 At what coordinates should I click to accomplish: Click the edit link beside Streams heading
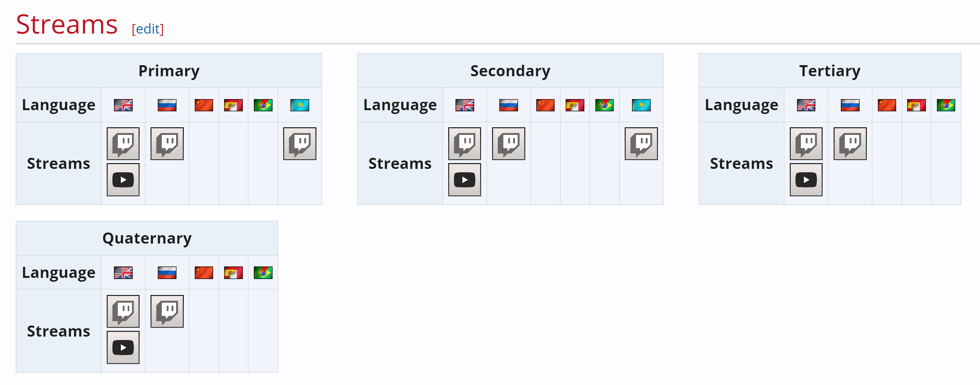click(148, 29)
